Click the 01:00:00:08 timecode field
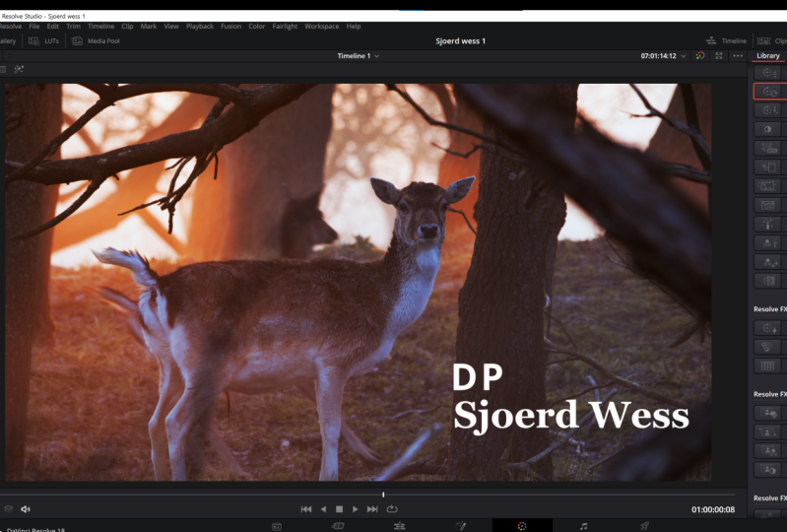The image size is (787, 532). click(x=713, y=509)
